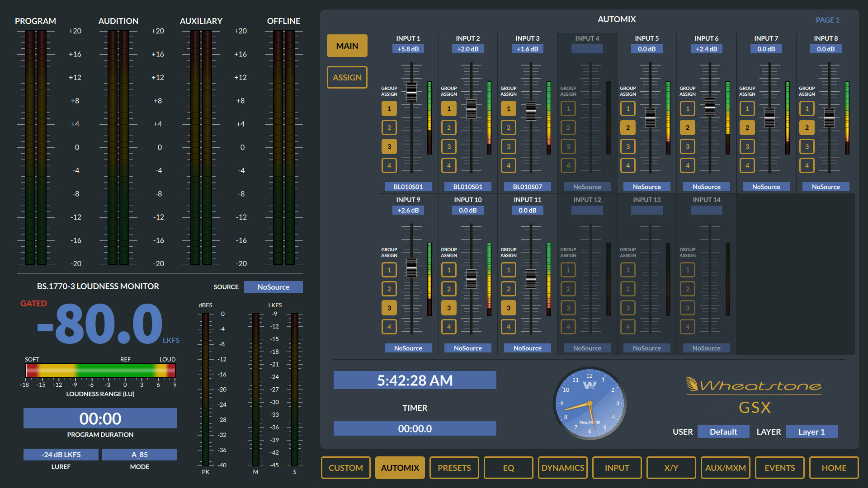Click the Input 6 fader knob
Viewport: 868px width, 488px height.
[x=710, y=108]
